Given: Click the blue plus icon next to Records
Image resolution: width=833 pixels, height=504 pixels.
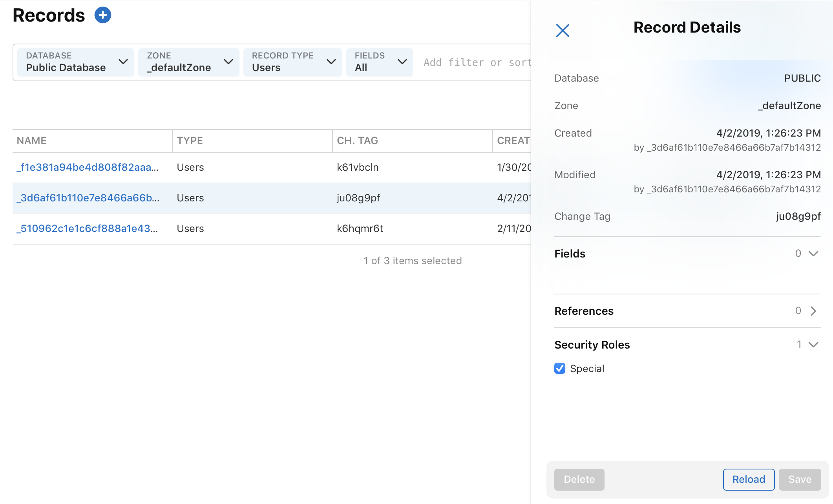Looking at the screenshot, I should 103,15.
